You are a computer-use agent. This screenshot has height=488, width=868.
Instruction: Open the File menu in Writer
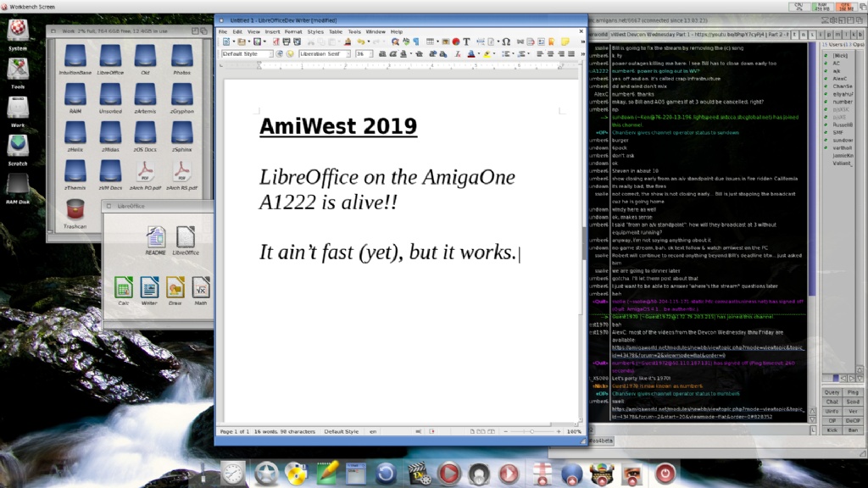[x=223, y=31]
